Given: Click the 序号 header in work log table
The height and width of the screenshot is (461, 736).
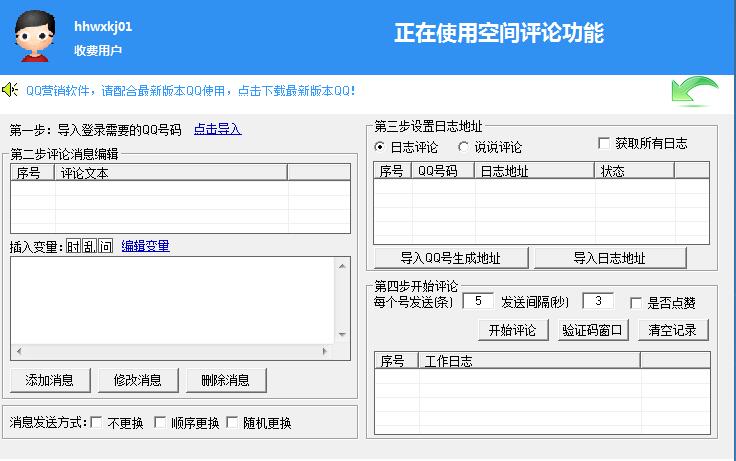Looking at the screenshot, I should 397,361.
